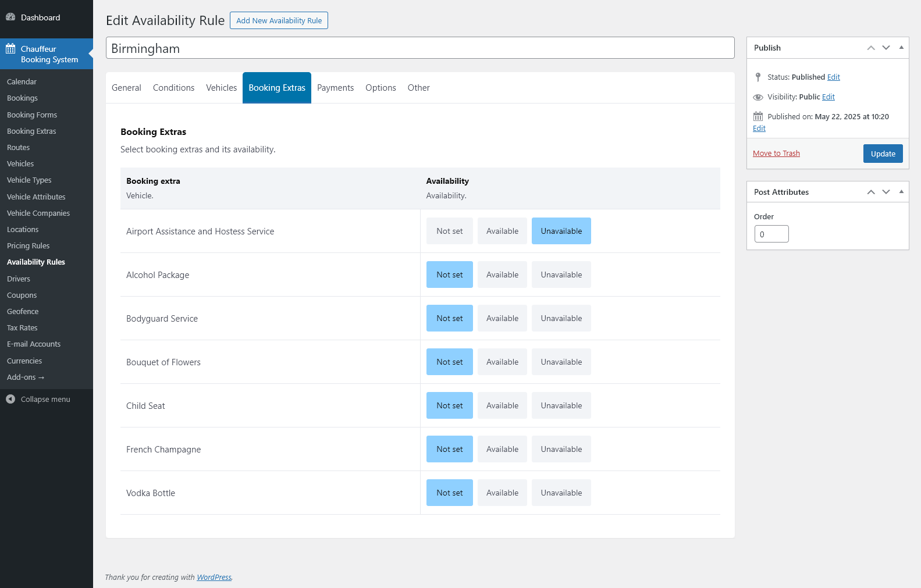
Task: Switch to the Conditions tab
Action: pyautogui.click(x=173, y=88)
